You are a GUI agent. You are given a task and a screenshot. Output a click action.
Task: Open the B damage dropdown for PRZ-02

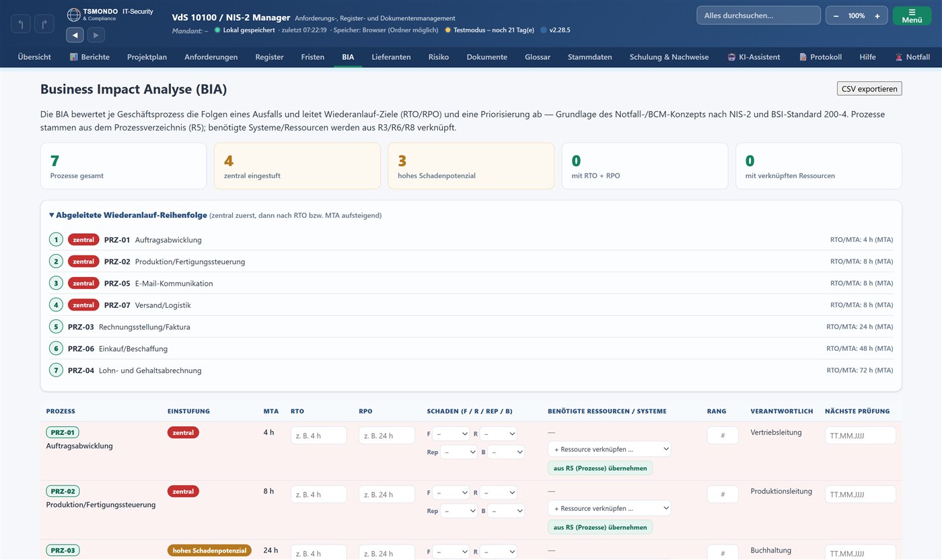tap(506, 511)
